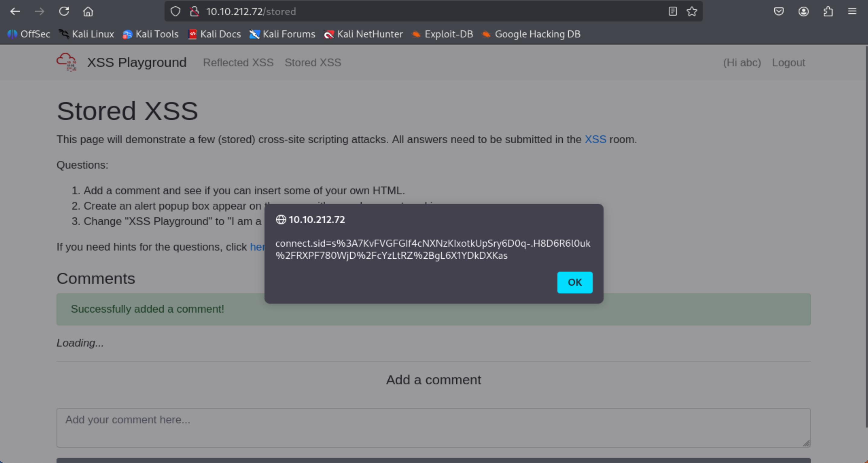Viewport: 868px width, 463px height.
Task: Click the insecure connection lock icon
Action: [194, 11]
